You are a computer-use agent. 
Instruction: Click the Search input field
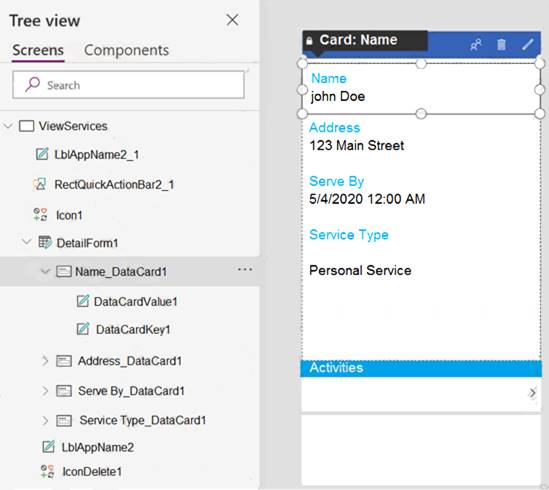coord(128,85)
